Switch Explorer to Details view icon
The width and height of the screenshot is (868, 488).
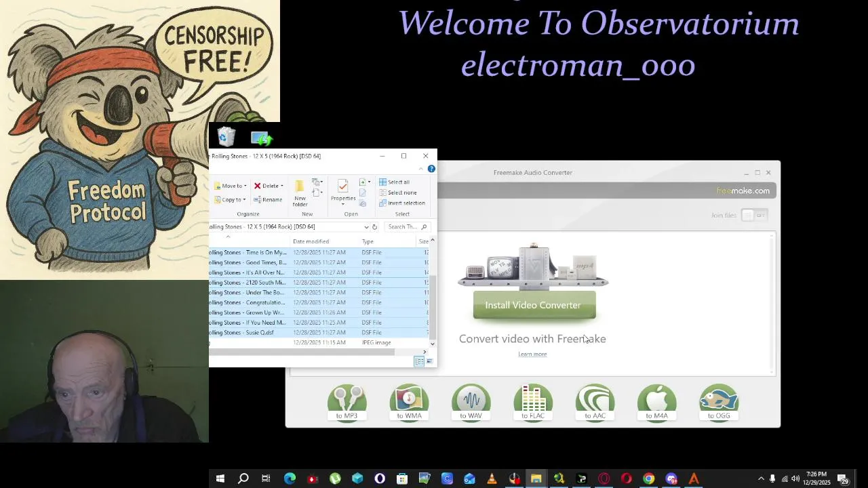click(419, 361)
